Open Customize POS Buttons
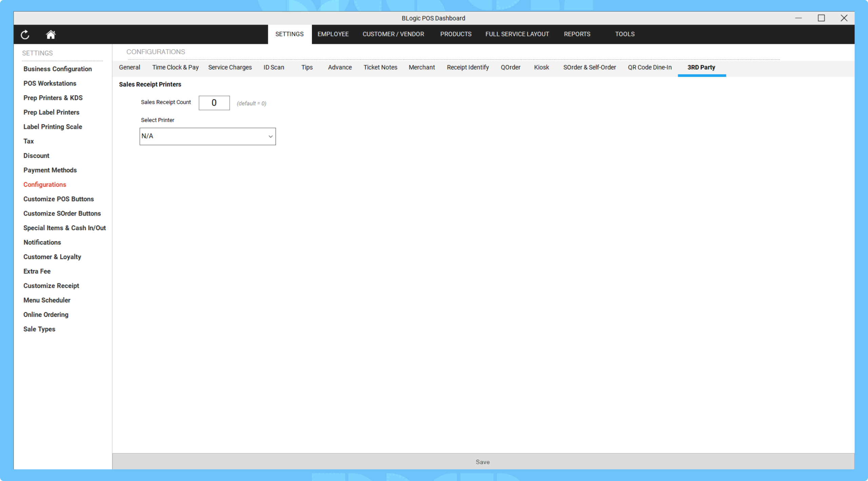 tap(58, 199)
